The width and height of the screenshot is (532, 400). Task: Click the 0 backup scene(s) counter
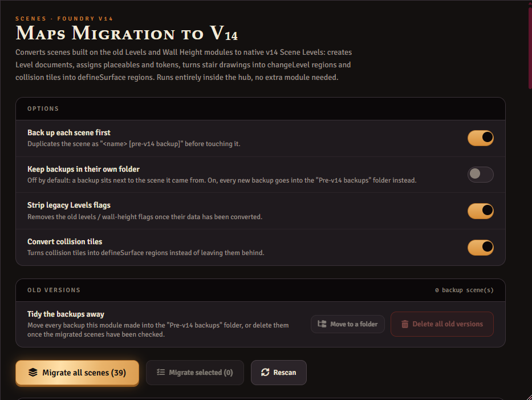click(x=464, y=290)
